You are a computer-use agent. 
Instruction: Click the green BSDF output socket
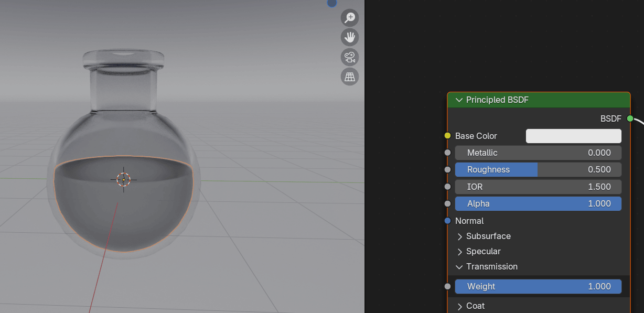click(x=630, y=118)
